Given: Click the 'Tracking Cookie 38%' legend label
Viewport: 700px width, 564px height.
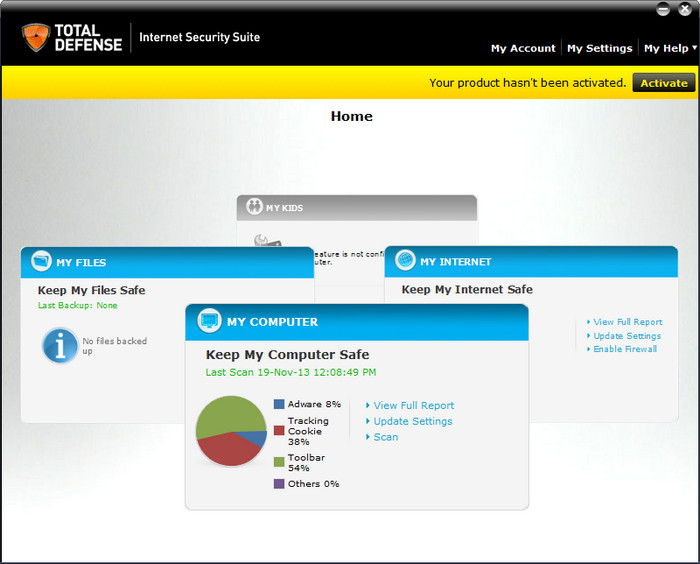Looking at the screenshot, I should (x=308, y=431).
